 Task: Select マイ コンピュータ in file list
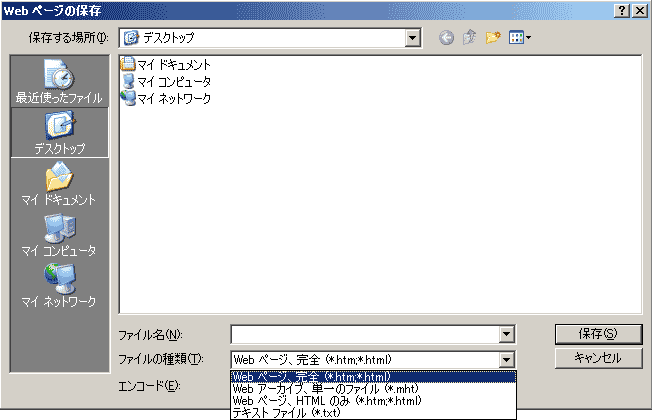point(166,82)
